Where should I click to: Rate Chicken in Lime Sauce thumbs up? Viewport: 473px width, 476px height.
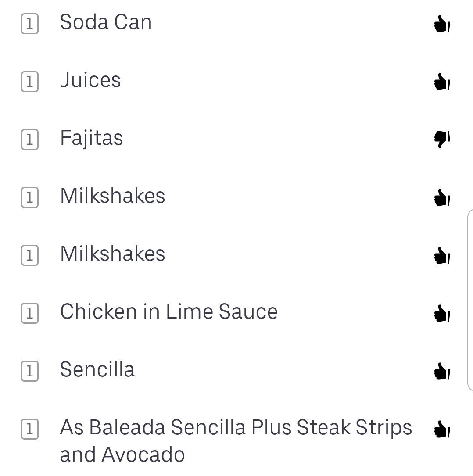[441, 314]
